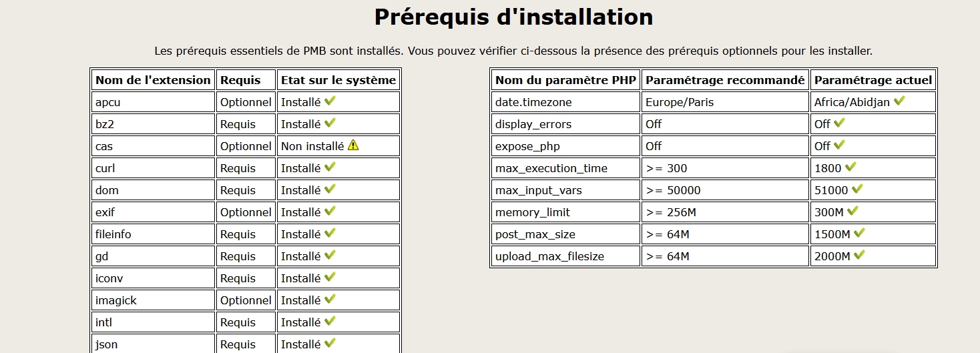Image resolution: width=980 pixels, height=353 pixels.
Task: Click the green checkmark for max_execution_time
Action: pyautogui.click(x=850, y=167)
